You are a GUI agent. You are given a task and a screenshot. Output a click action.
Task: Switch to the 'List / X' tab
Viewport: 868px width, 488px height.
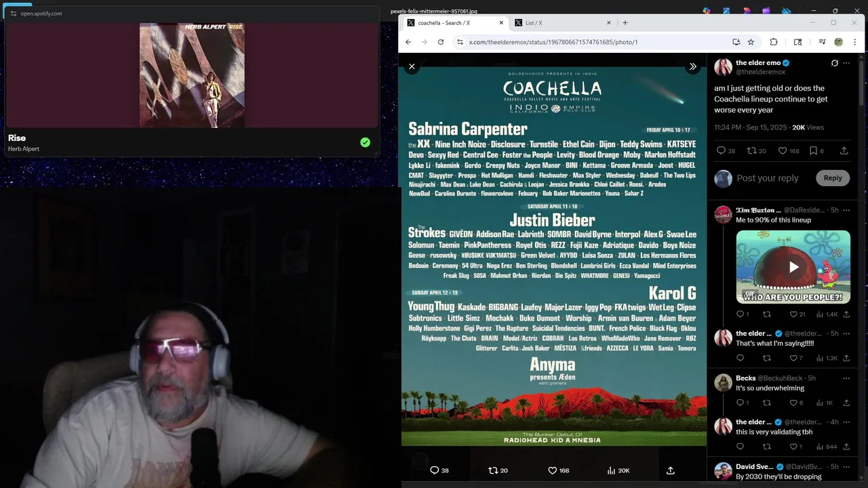tap(562, 23)
